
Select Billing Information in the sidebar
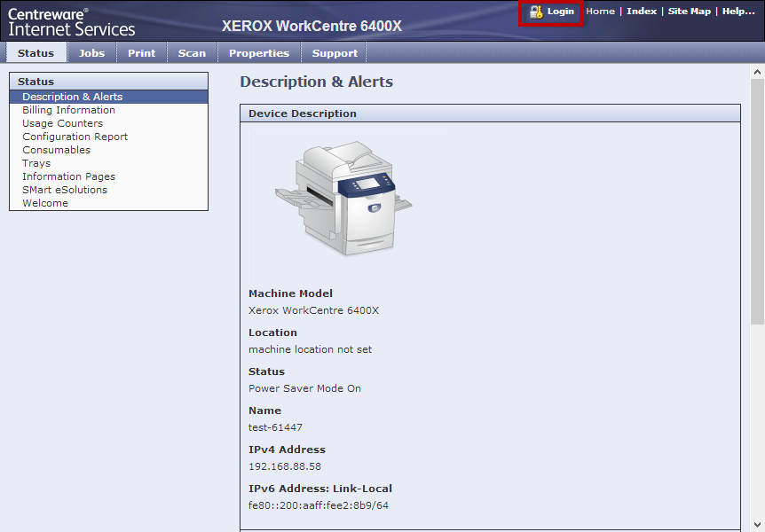[x=68, y=110]
